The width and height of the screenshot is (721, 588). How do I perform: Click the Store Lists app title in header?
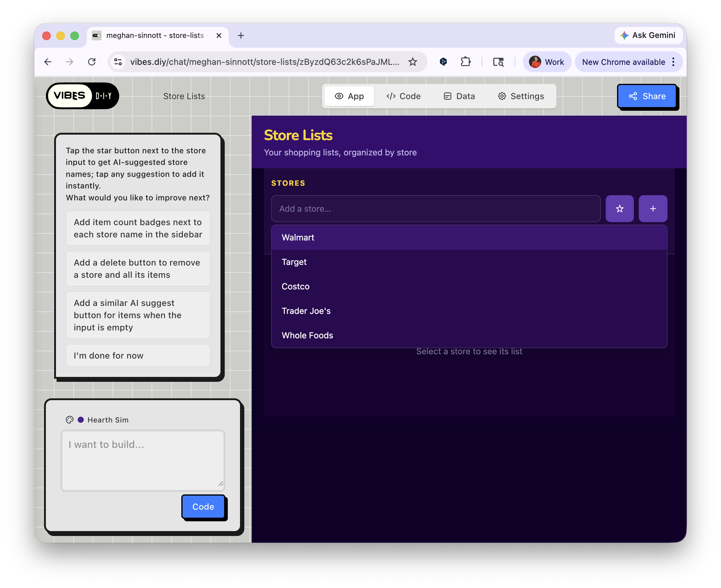[x=184, y=96]
